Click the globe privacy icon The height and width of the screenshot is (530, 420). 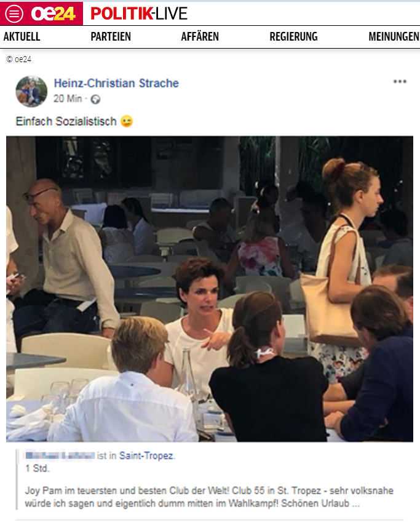click(95, 99)
